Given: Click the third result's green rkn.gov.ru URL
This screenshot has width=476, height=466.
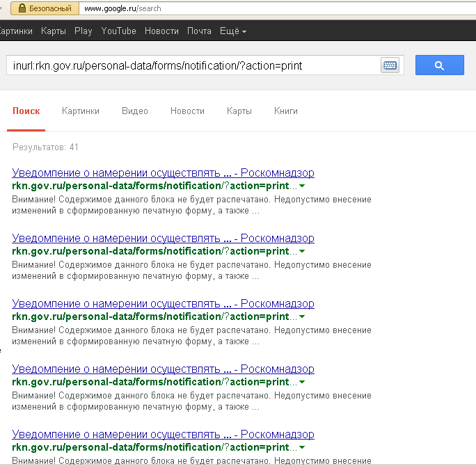Looking at the screenshot, I should pos(154,316).
